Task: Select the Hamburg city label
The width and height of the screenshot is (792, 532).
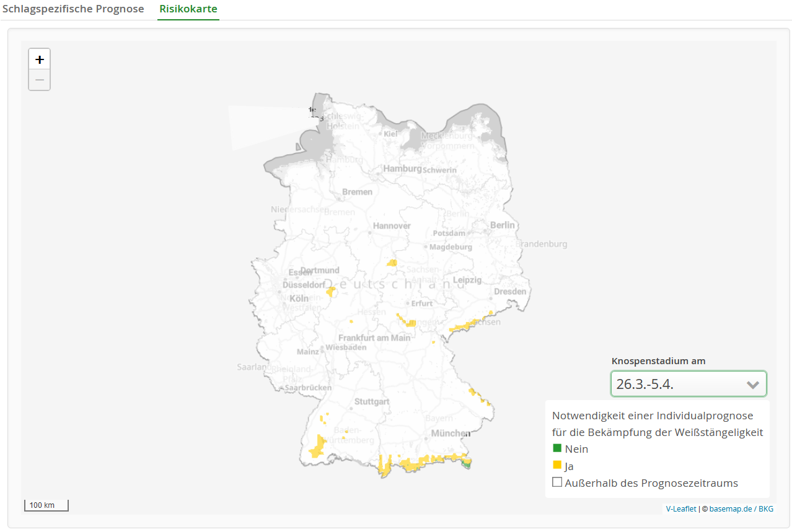Action: coord(402,168)
